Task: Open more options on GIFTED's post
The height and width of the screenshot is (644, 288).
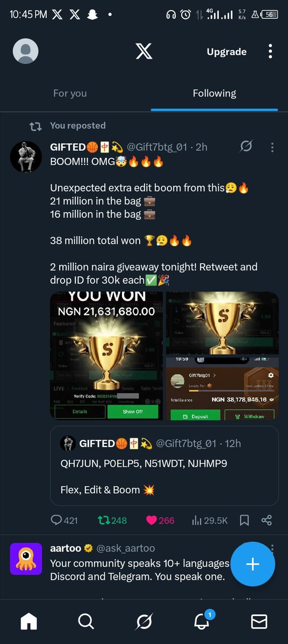Action: click(x=272, y=147)
